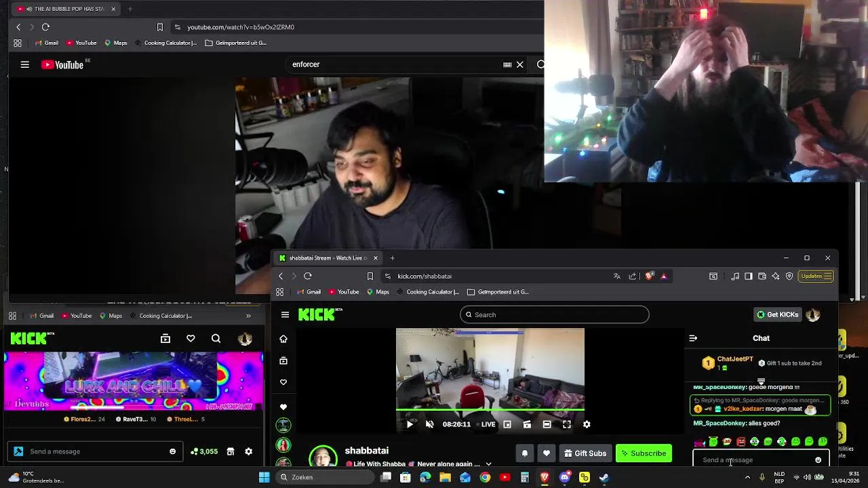Show hidden tray icons chevron

click(x=747, y=477)
